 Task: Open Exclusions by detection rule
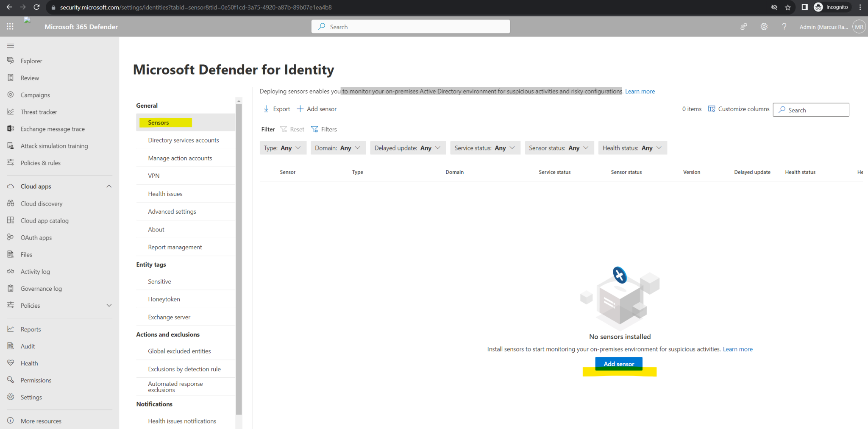coord(186,369)
